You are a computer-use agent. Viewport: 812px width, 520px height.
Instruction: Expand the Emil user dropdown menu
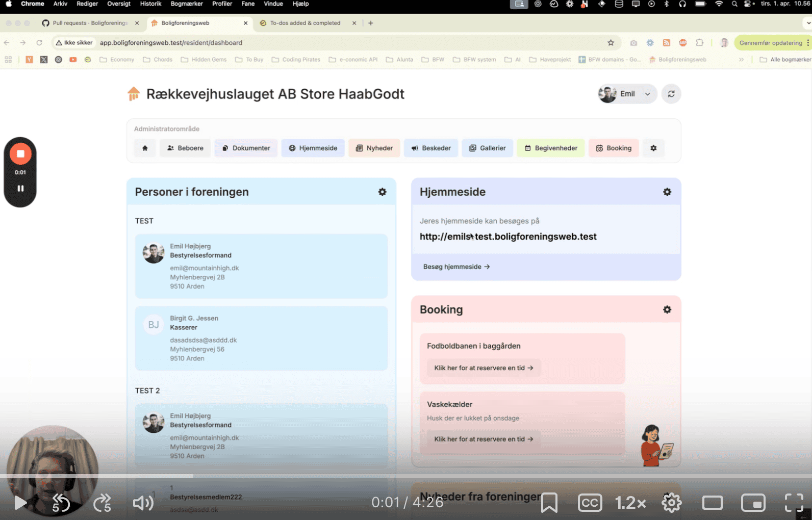627,94
